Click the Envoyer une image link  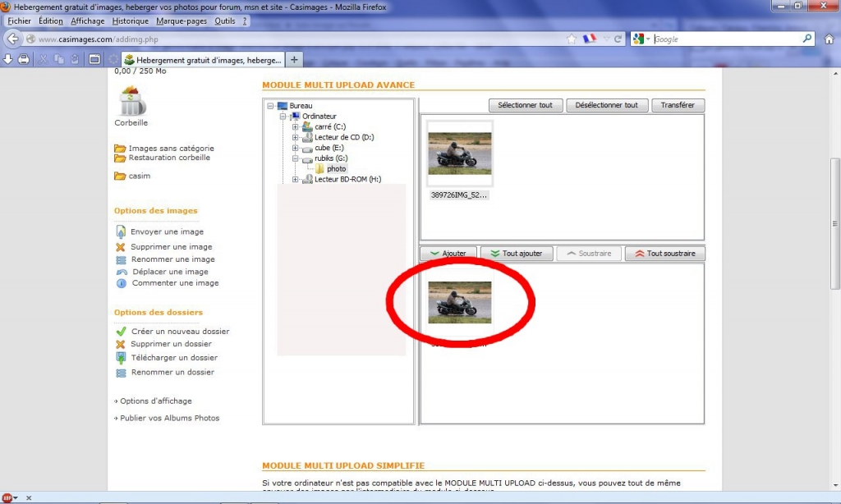coord(167,231)
